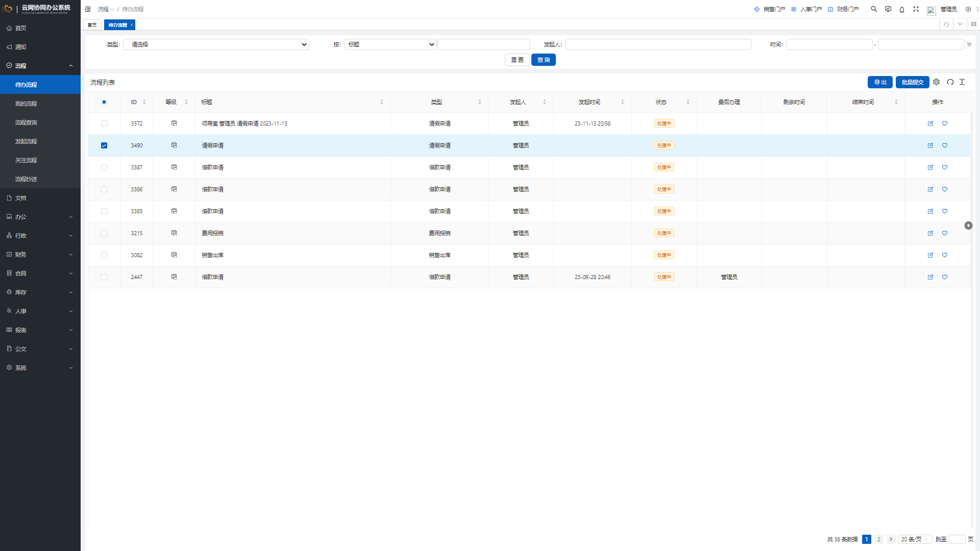Click table column settings gear icon
The height and width of the screenshot is (551, 980).
pos(937,82)
